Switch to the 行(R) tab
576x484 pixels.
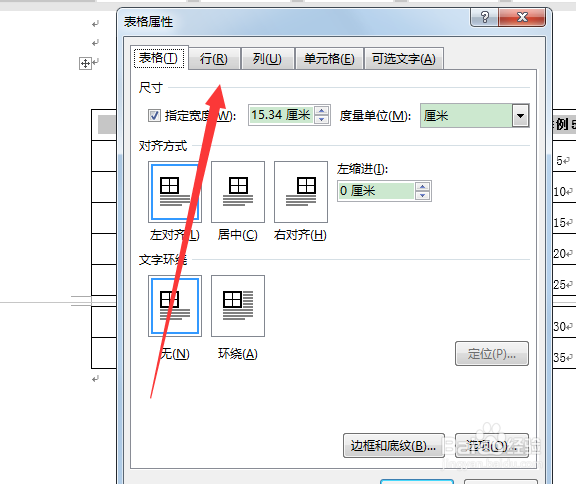214,59
